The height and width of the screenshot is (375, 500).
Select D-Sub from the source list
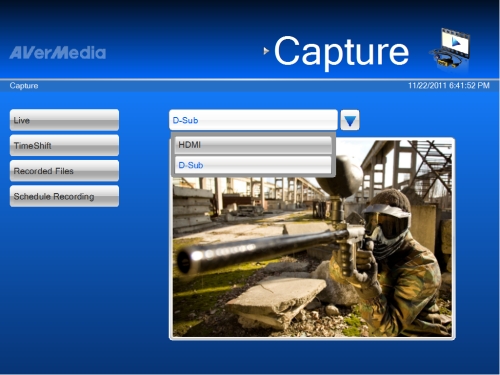click(253, 165)
